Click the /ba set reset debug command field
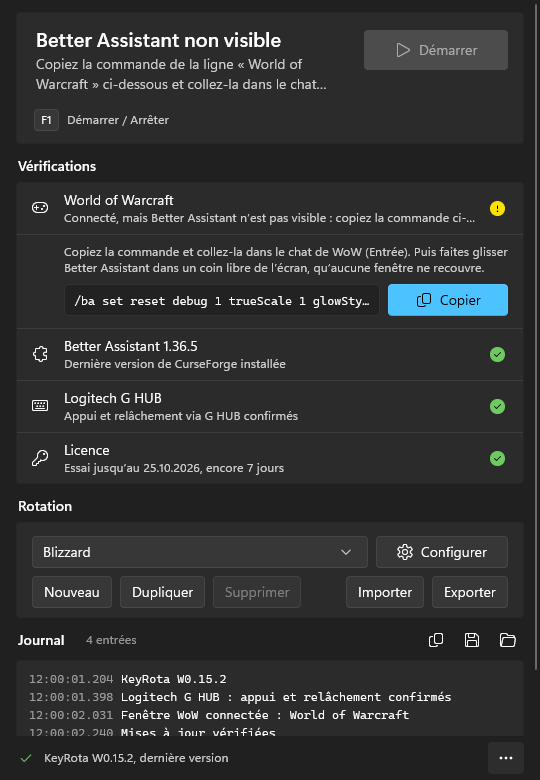 tap(222, 300)
